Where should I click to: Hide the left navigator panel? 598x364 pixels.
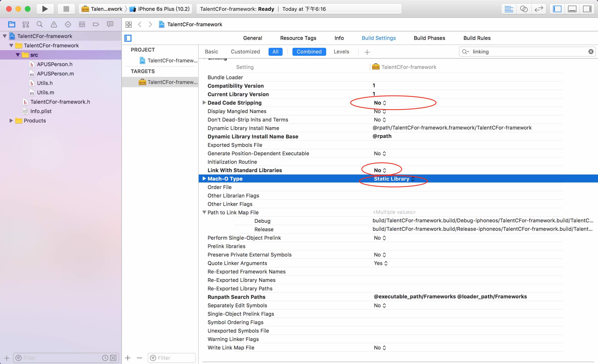point(557,9)
